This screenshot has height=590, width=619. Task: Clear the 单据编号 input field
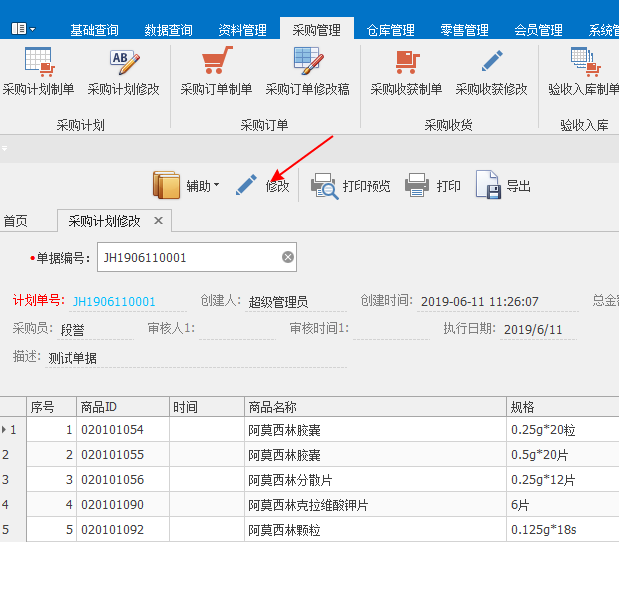(x=288, y=257)
